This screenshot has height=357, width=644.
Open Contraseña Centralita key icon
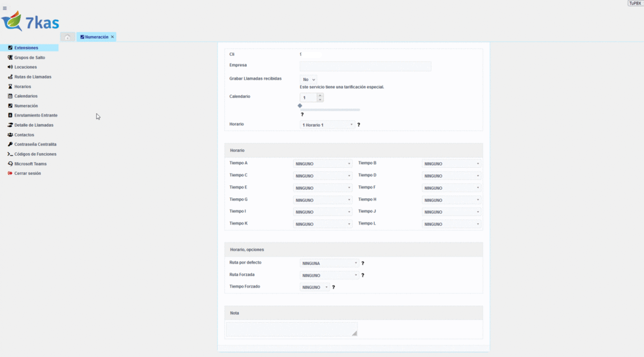[10, 145]
